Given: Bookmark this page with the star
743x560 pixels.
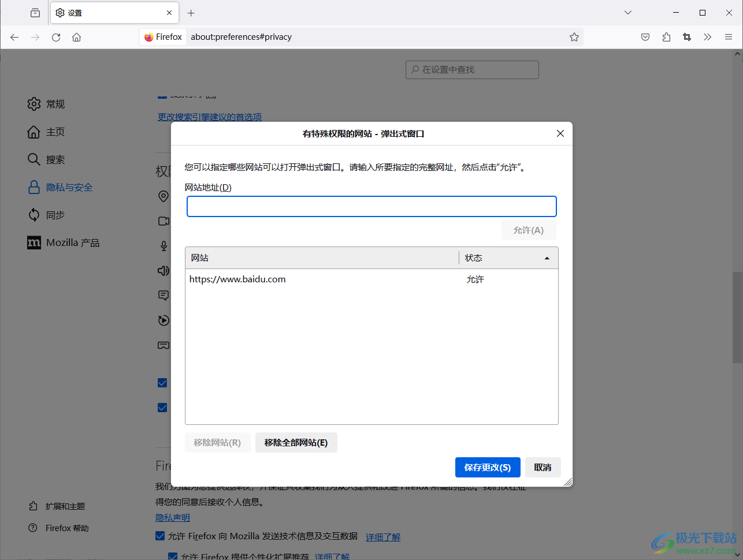Looking at the screenshot, I should (574, 37).
